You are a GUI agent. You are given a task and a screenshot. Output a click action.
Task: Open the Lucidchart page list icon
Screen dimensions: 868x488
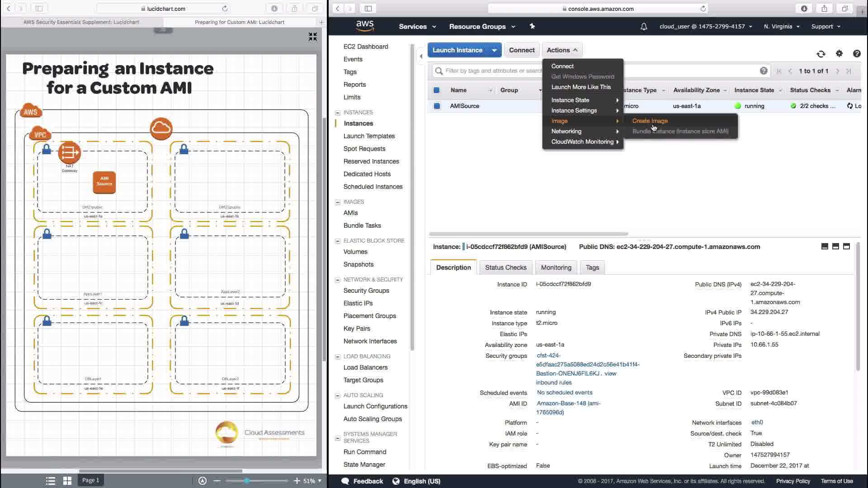[x=51, y=481]
